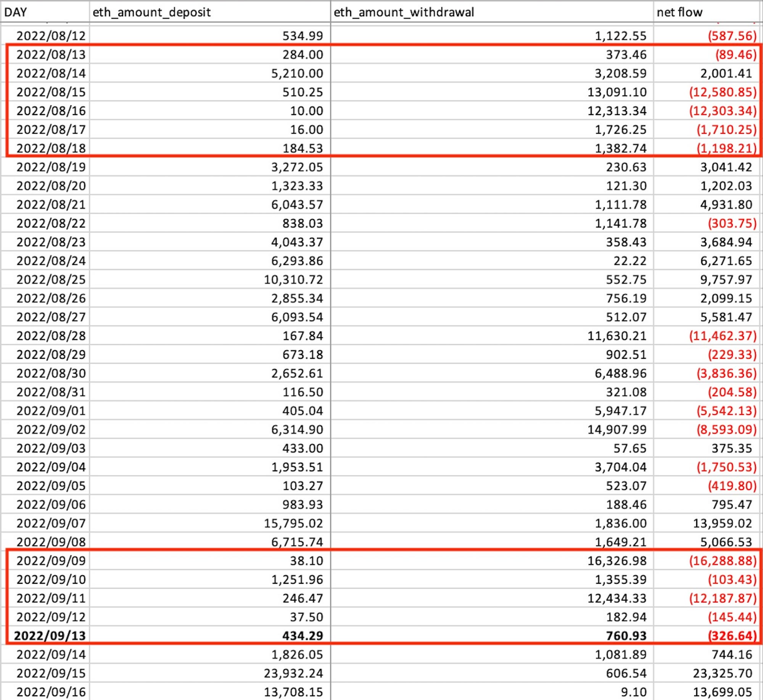Select withdrawal cell 16,326.98
This screenshot has height=700, width=763.
(x=617, y=561)
